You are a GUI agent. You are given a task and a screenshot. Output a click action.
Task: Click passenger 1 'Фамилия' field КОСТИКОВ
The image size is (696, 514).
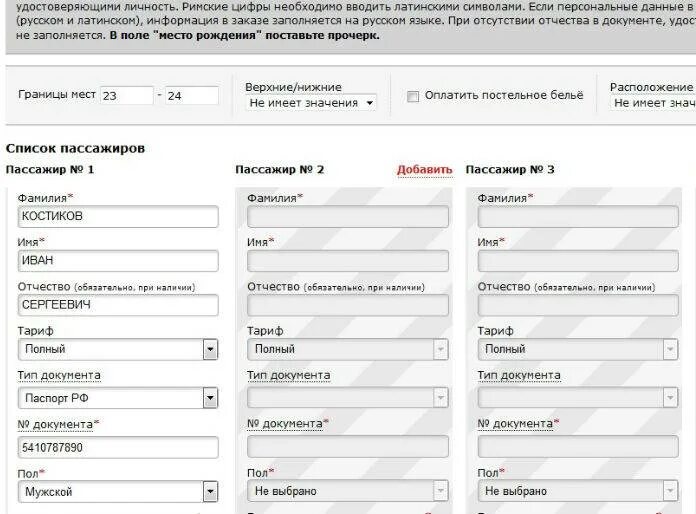[x=118, y=216]
